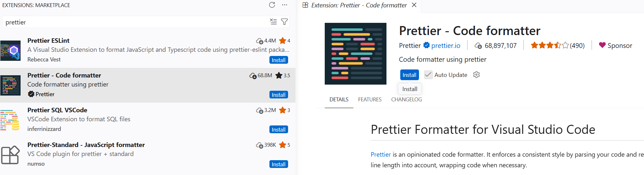
Task: Click the Prettier-Standard star rating
Action: [x=285, y=145]
